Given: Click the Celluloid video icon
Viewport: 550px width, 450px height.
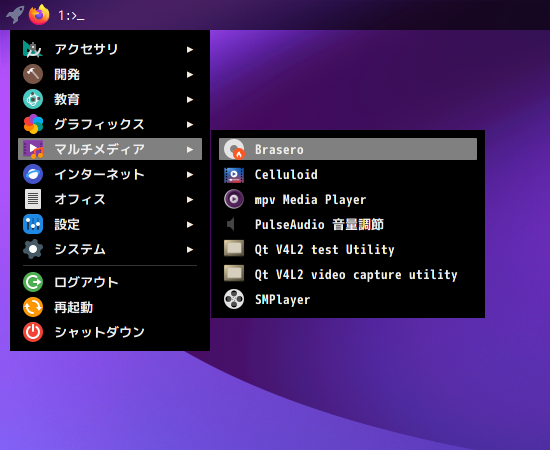Looking at the screenshot, I should click(x=234, y=175).
